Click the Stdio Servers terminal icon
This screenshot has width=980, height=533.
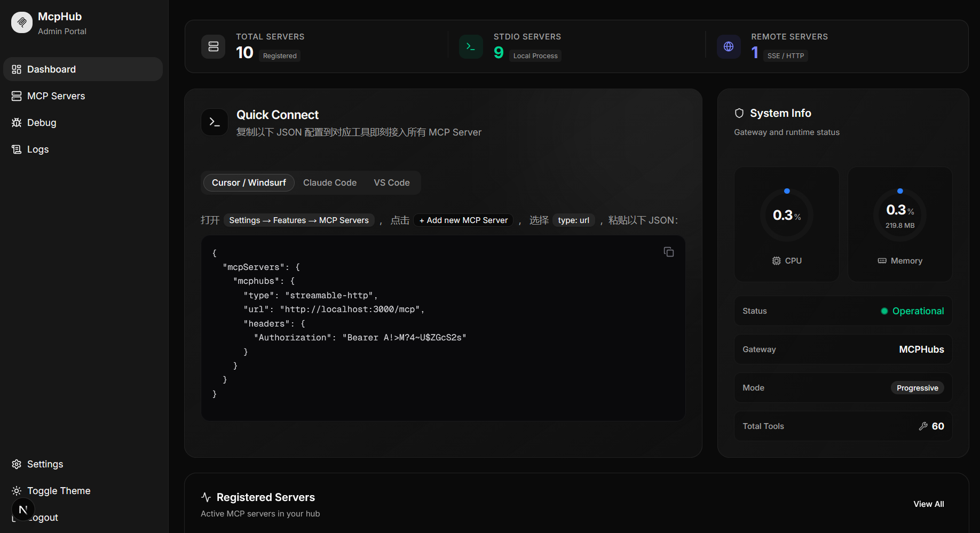click(x=471, y=46)
